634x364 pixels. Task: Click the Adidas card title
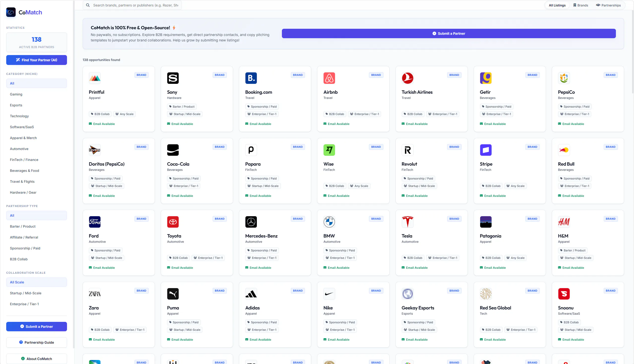(x=252, y=308)
